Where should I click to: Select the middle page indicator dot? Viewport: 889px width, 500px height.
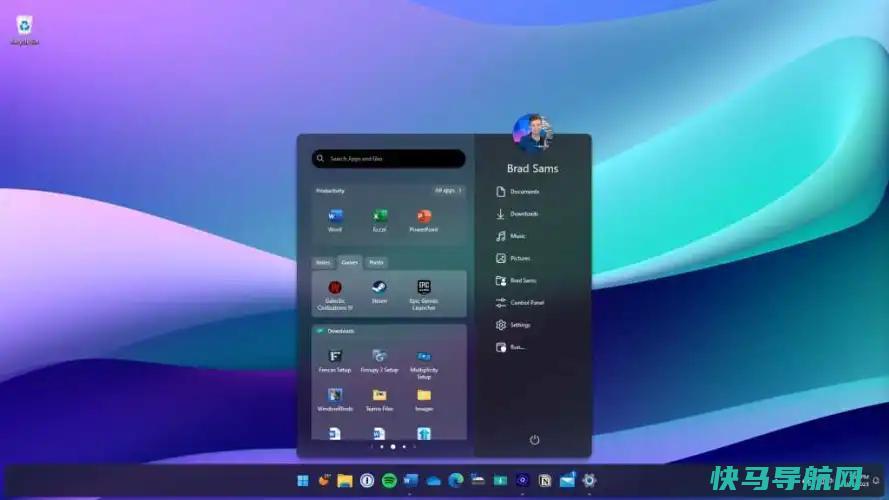tap(393, 447)
